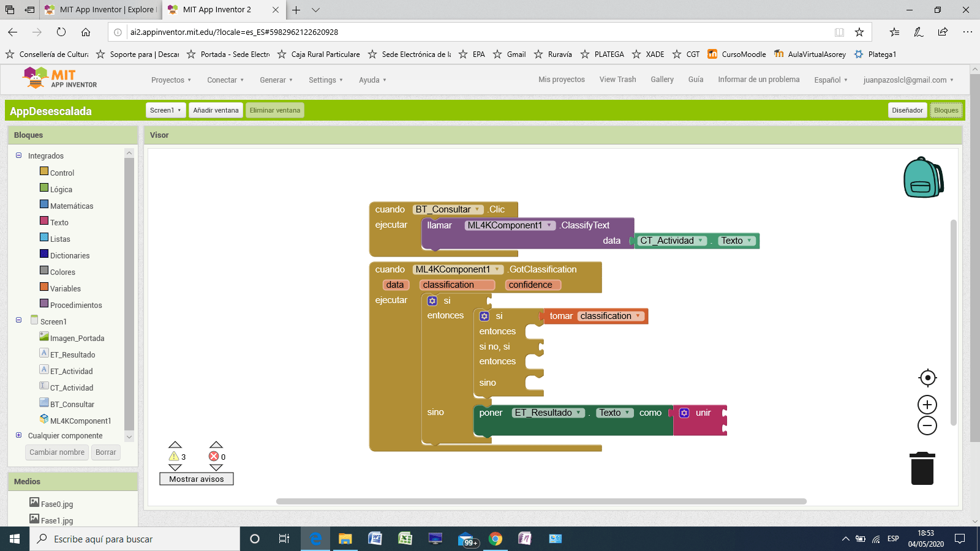Click the workspace horizontal scrollbar
This screenshot has width=980, height=551.
tap(541, 501)
